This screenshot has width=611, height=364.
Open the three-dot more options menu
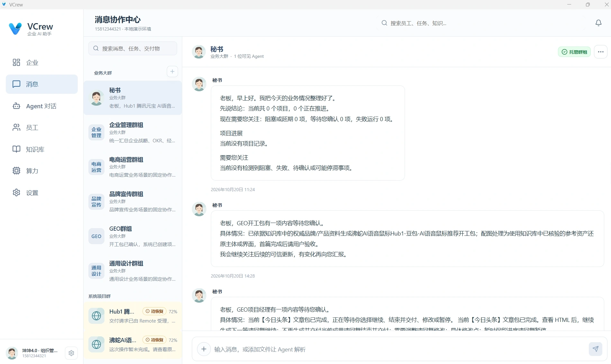coord(600,52)
